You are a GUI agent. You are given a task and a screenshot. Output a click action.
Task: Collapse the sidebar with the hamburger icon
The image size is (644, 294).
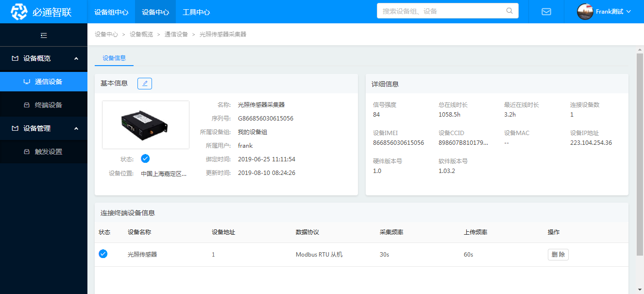(x=44, y=35)
